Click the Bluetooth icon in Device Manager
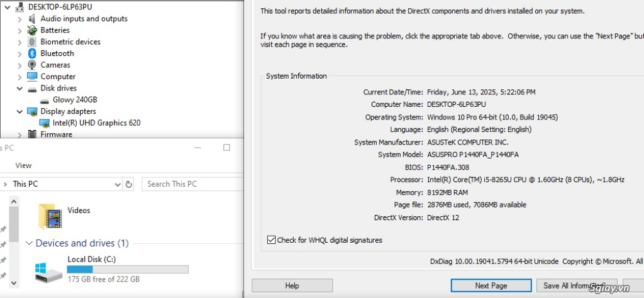This screenshot has width=644, height=298. click(32, 53)
